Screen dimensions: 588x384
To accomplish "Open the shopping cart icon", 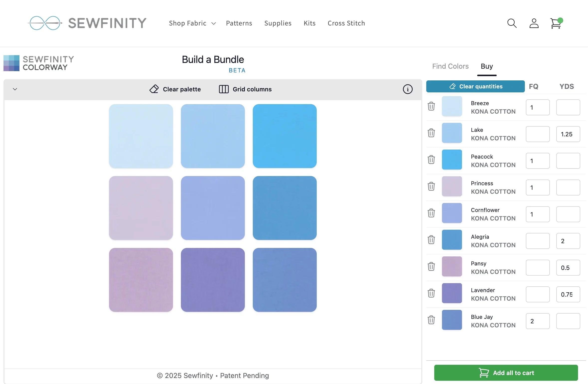I will pos(556,24).
